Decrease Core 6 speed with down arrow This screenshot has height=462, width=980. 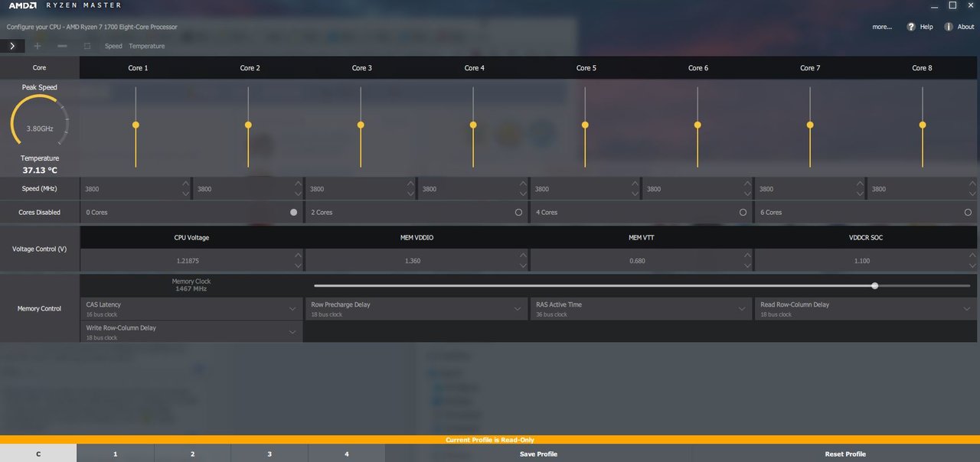pyautogui.click(x=747, y=194)
